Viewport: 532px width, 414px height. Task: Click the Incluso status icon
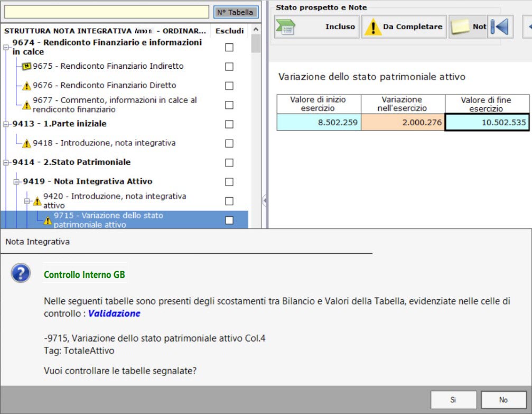click(x=286, y=27)
